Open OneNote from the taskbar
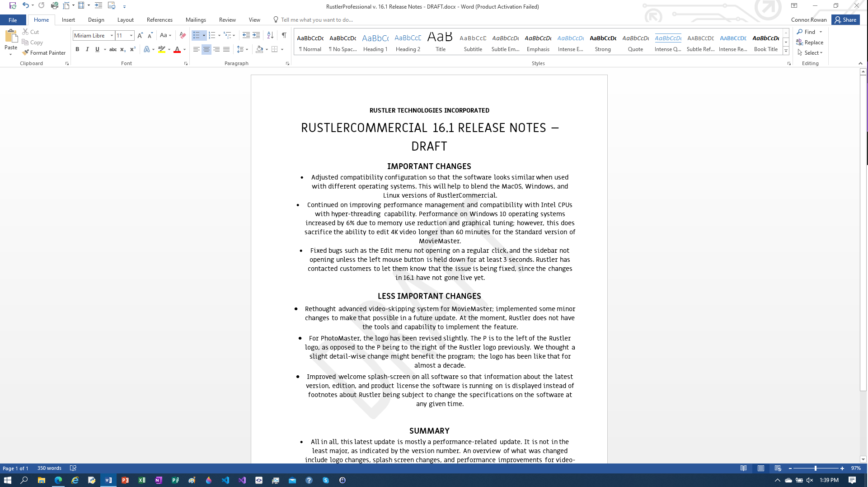Viewport: 868px width, 487px height. (x=159, y=480)
